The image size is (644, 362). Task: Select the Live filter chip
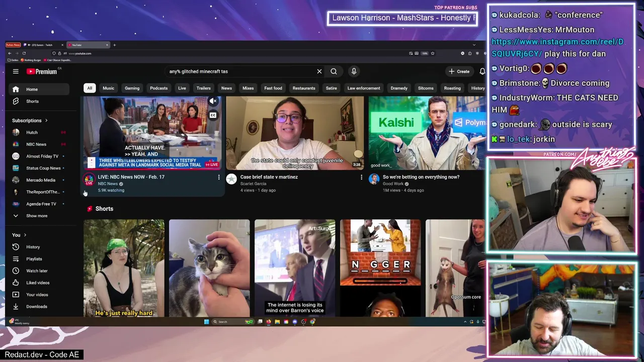pyautogui.click(x=182, y=88)
